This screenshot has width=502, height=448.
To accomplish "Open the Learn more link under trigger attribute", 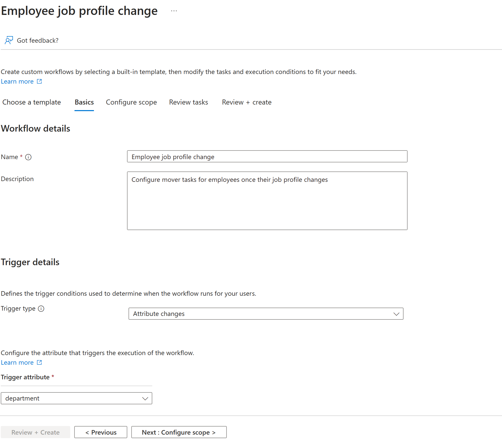I will pos(17,362).
